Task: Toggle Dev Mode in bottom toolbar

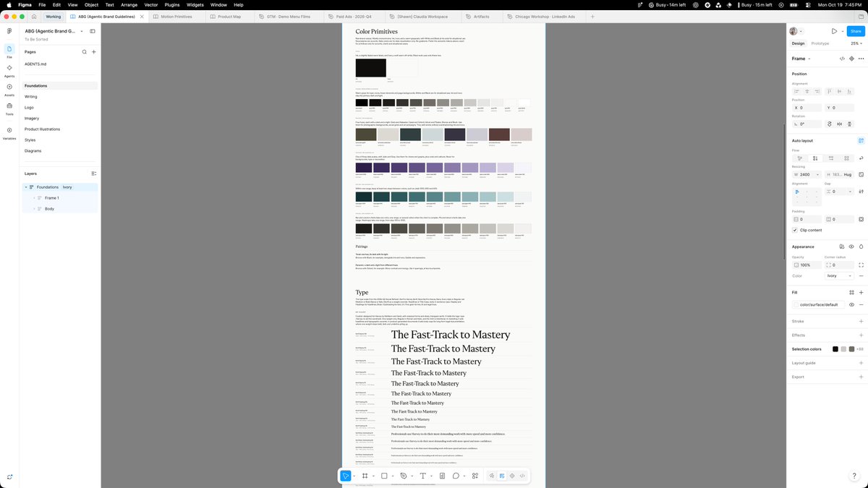Action: click(x=522, y=476)
